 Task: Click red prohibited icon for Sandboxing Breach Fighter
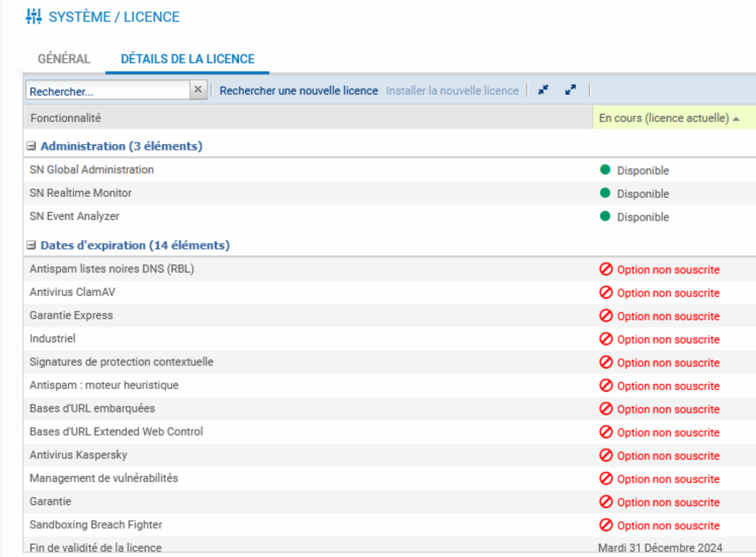click(x=606, y=525)
